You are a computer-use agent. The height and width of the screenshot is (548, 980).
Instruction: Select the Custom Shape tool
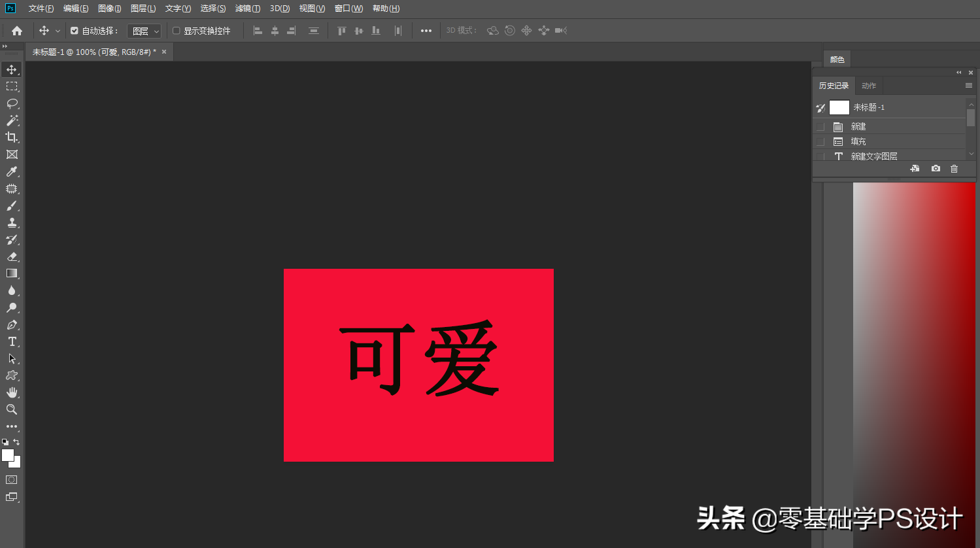12,375
